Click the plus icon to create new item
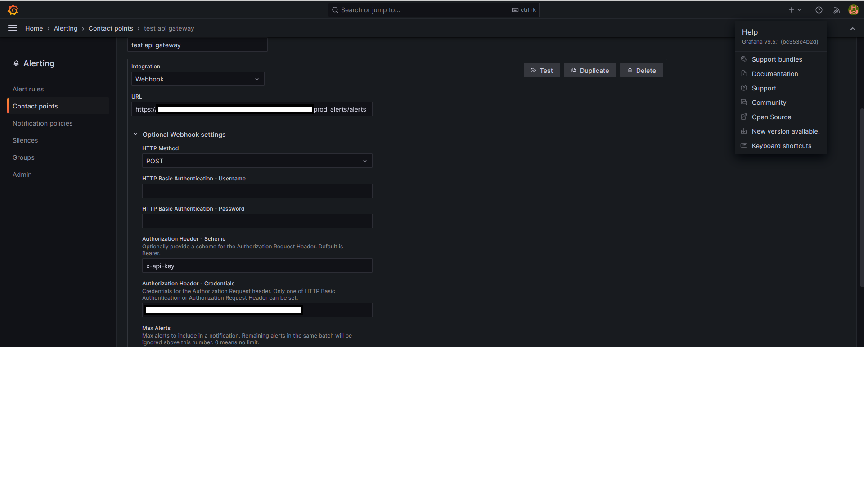 (x=792, y=9)
